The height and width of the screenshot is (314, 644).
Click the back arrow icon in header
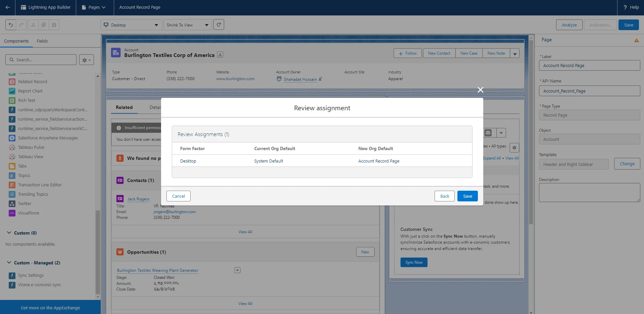pos(7,7)
